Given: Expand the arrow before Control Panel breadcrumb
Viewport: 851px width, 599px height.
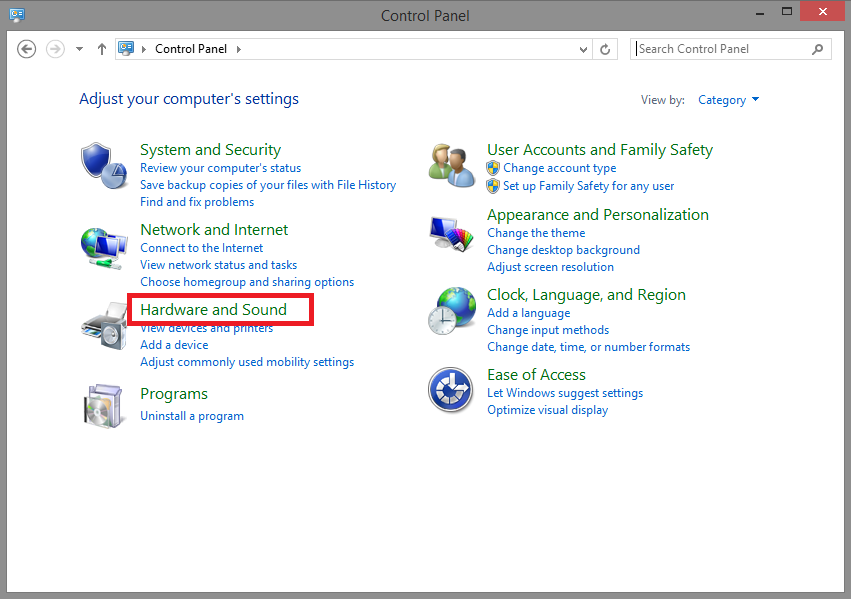Looking at the screenshot, I should click(144, 49).
